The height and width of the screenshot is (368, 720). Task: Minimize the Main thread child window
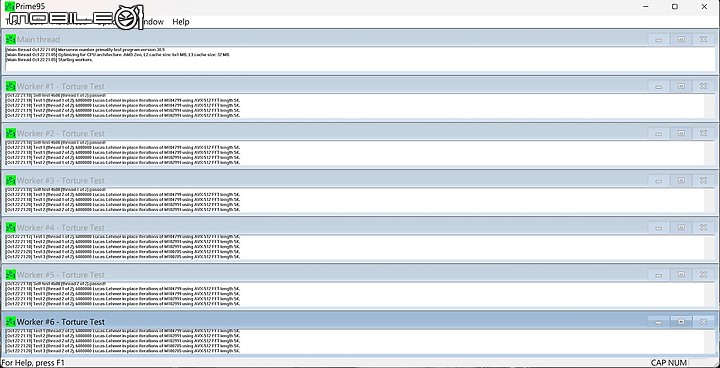click(658, 40)
